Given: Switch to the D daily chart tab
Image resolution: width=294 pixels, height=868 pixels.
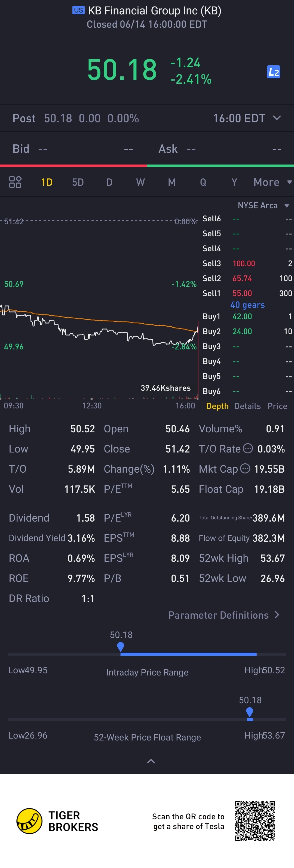Looking at the screenshot, I should click(x=109, y=182).
